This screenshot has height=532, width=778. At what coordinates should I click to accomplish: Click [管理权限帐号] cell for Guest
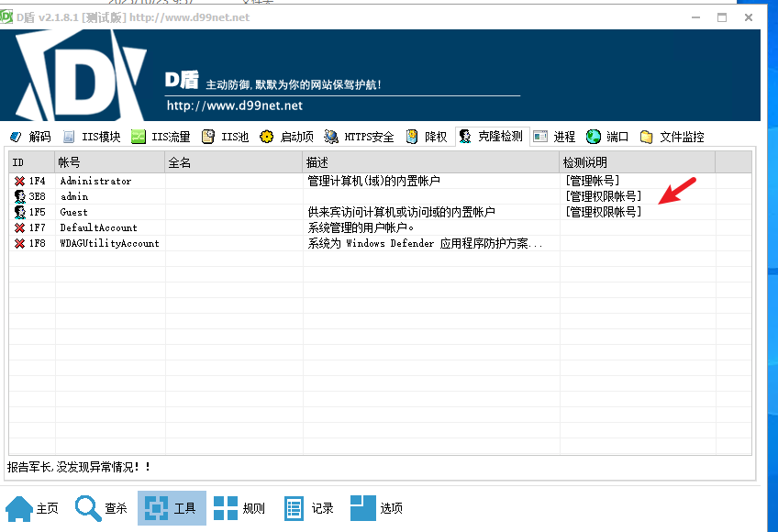point(604,212)
